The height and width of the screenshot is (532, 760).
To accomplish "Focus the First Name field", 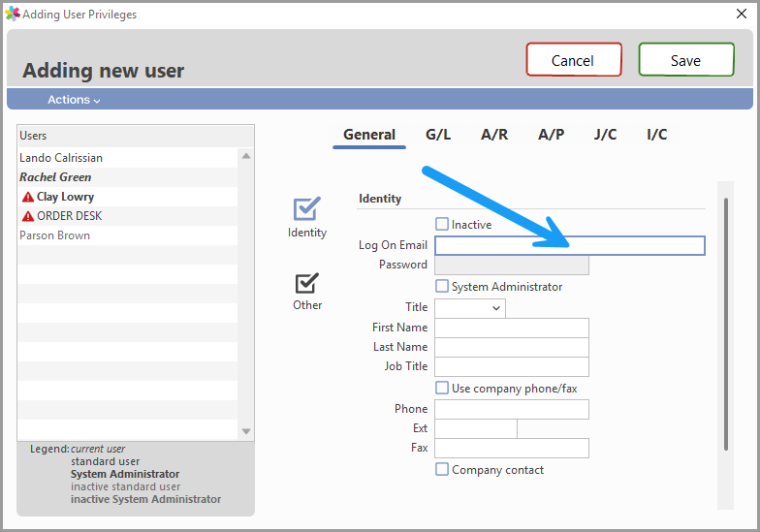I will pyautogui.click(x=512, y=328).
